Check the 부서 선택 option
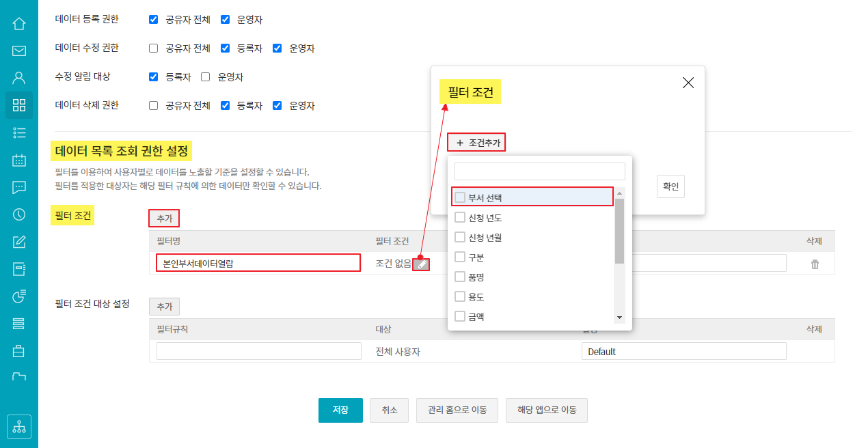The width and height of the screenshot is (868, 448). (x=460, y=197)
